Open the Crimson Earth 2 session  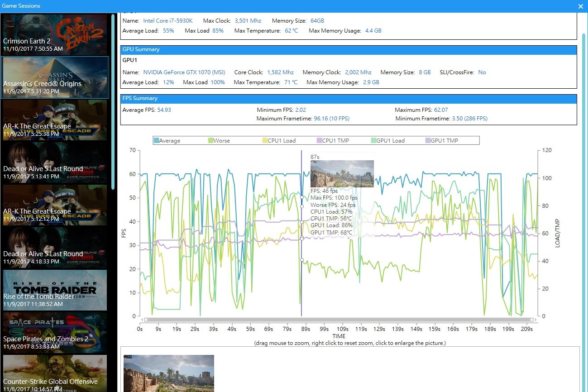pyautogui.click(x=55, y=35)
